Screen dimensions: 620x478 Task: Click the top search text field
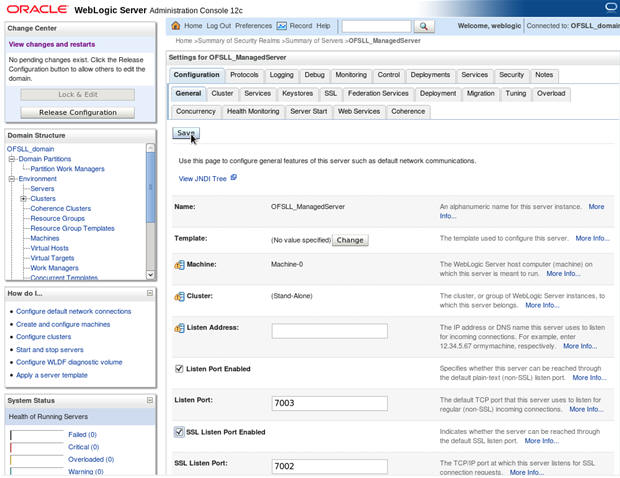[x=376, y=26]
